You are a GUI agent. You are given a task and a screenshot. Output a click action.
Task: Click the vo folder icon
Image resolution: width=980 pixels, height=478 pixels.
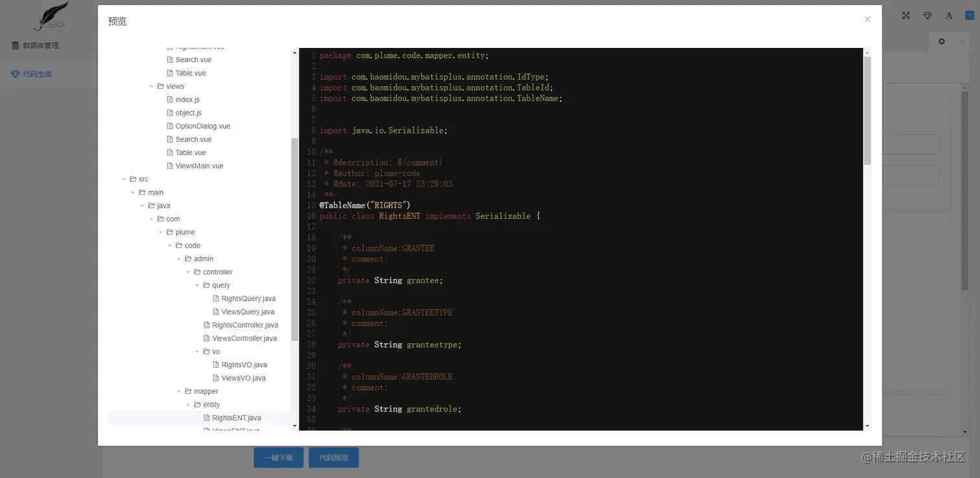(207, 352)
